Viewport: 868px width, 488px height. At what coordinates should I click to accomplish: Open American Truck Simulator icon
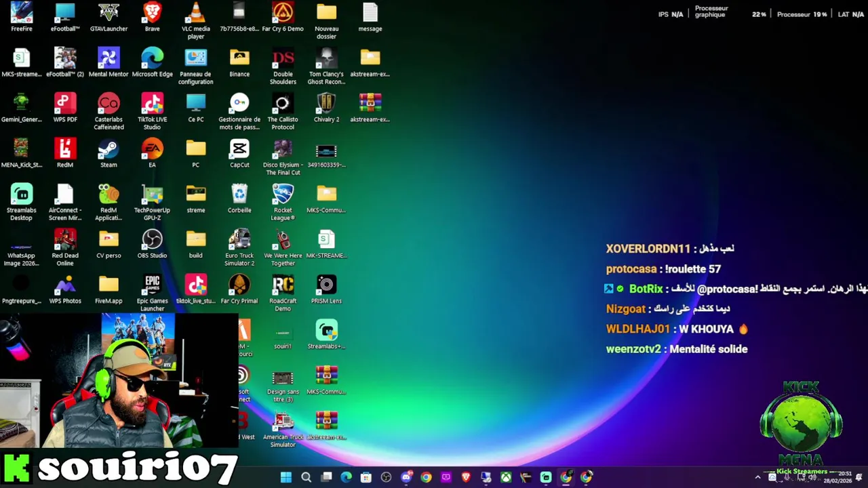pyautogui.click(x=283, y=429)
